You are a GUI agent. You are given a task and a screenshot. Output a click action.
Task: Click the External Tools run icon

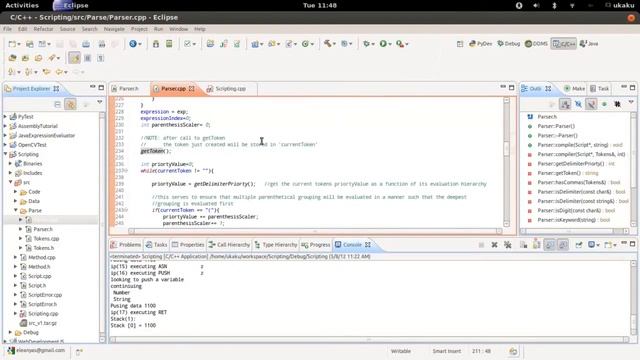[x=400, y=44]
